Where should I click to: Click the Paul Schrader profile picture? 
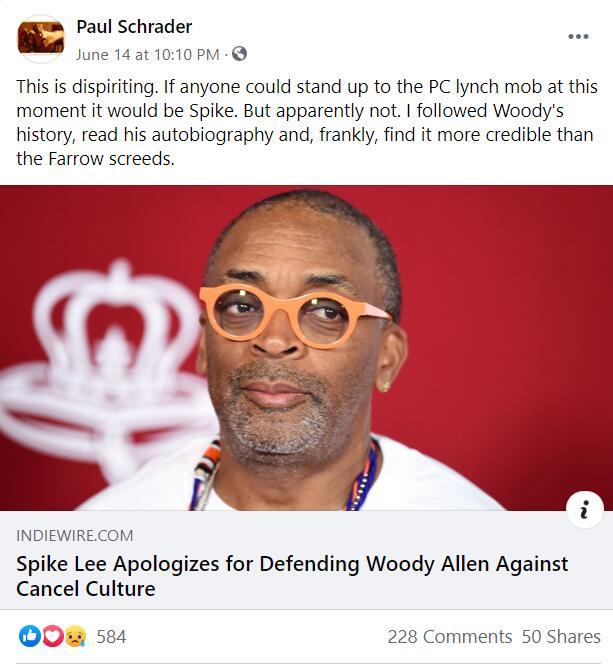[41, 39]
